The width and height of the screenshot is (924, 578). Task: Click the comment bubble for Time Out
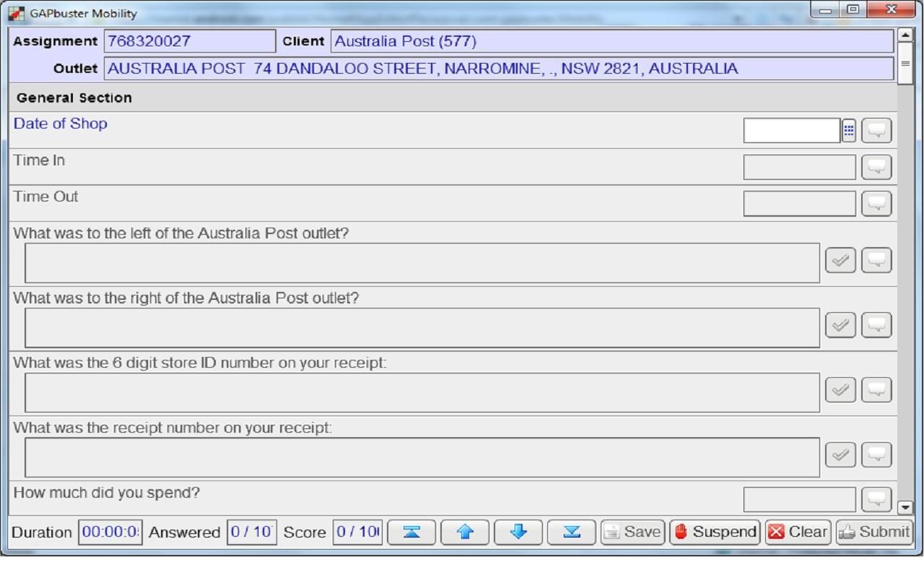[x=876, y=204]
